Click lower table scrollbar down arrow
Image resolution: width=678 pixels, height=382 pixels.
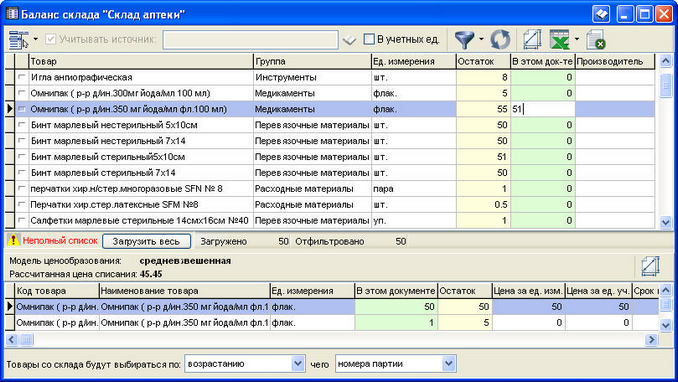tap(665, 325)
